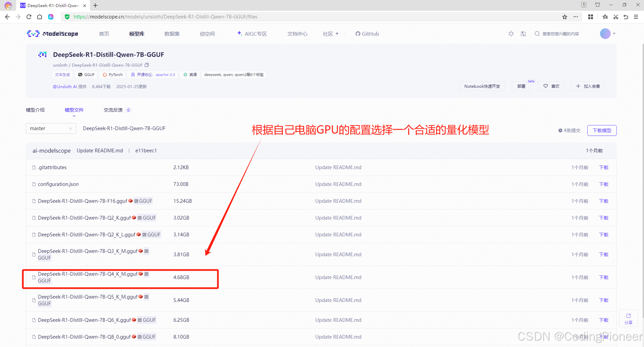Like the model with 喜欢 button
The image size is (644, 347).
[x=551, y=86]
